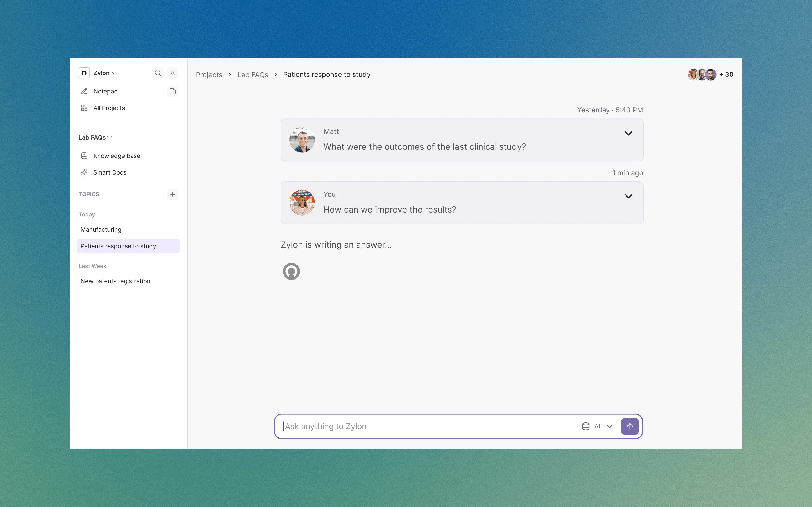Open New patents registration topic
Screen dimensions: 812x507
[115, 281]
